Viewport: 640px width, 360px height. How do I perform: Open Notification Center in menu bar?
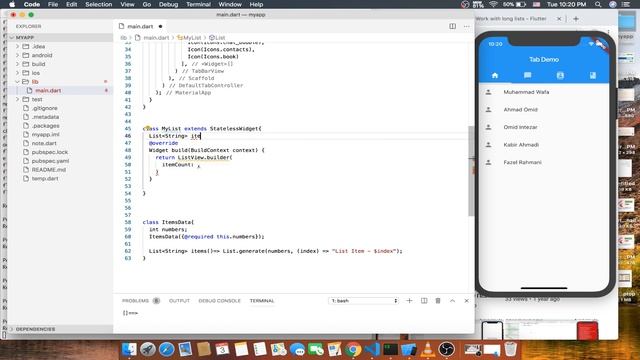click(x=626, y=4)
